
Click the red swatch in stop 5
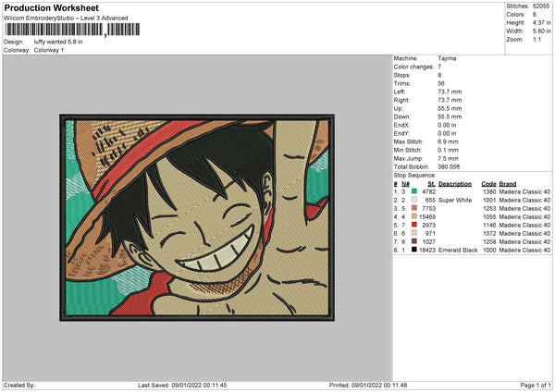coord(414,225)
